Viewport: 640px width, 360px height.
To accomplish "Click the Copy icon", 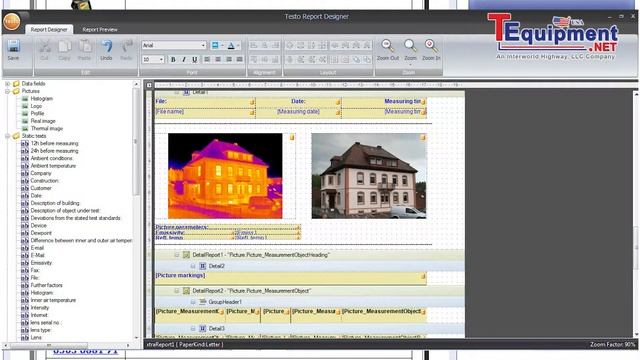I will tap(64, 46).
